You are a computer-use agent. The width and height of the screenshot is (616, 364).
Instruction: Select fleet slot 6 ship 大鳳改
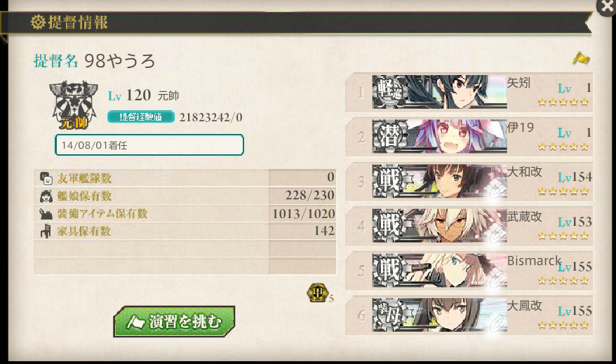coord(469,315)
